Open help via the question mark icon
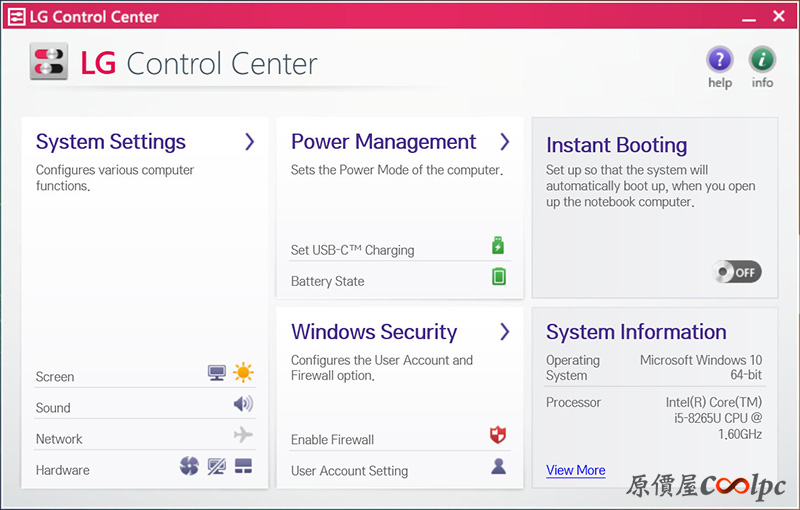The image size is (800, 510). (719, 59)
